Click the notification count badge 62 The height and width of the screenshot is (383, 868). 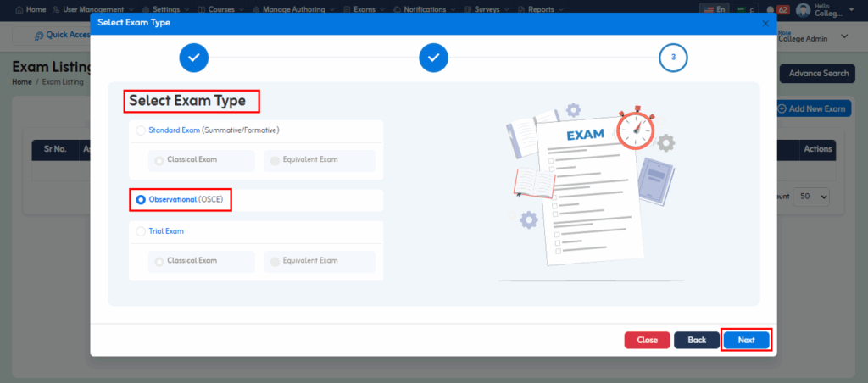(782, 10)
